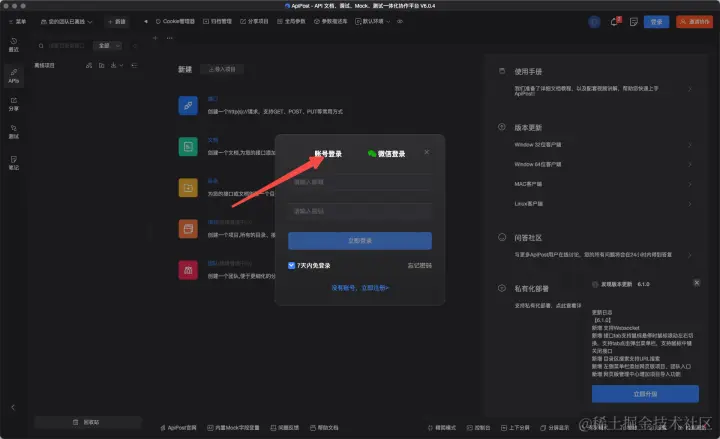Open the 最近 history sidebar item
Viewport: 720px width, 439px height.
coord(14,45)
